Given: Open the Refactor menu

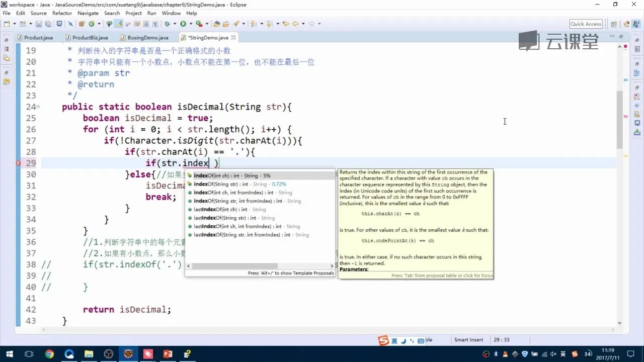Looking at the screenshot, I should (62, 13).
